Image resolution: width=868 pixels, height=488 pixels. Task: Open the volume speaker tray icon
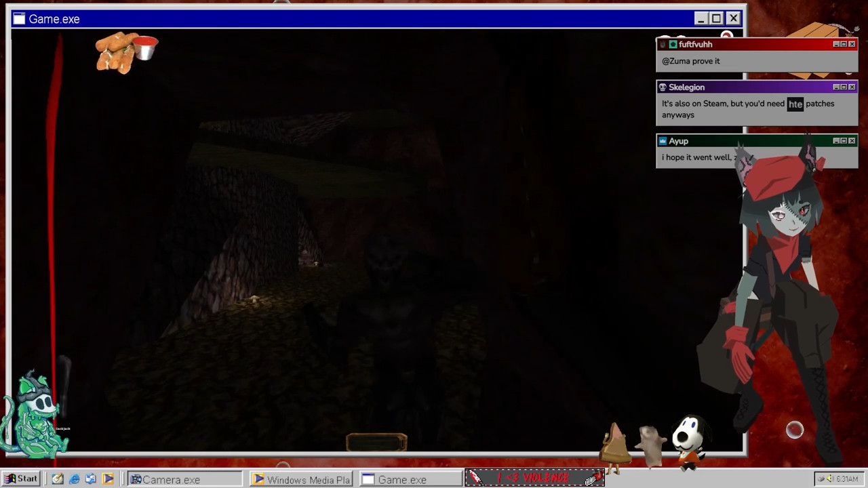tap(829, 479)
